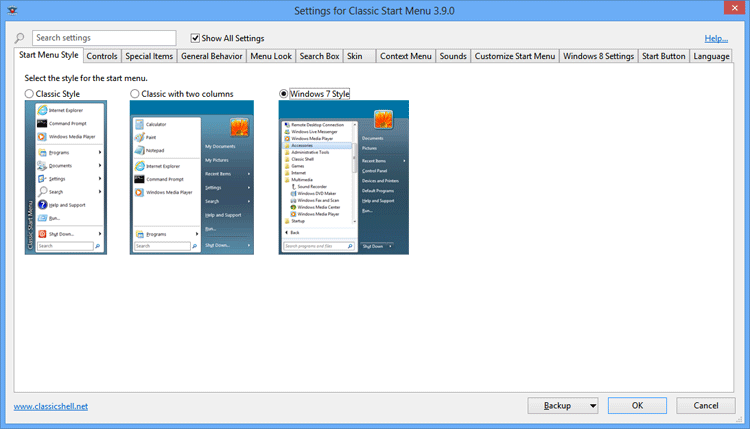Open the Start Button tab
750x429 pixels.
coord(664,56)
